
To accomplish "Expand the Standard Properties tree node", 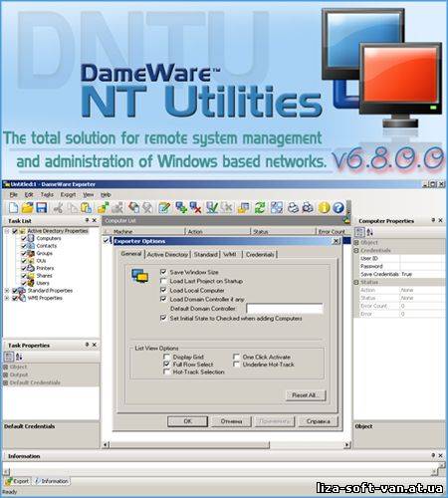I will tap(6, 291).
